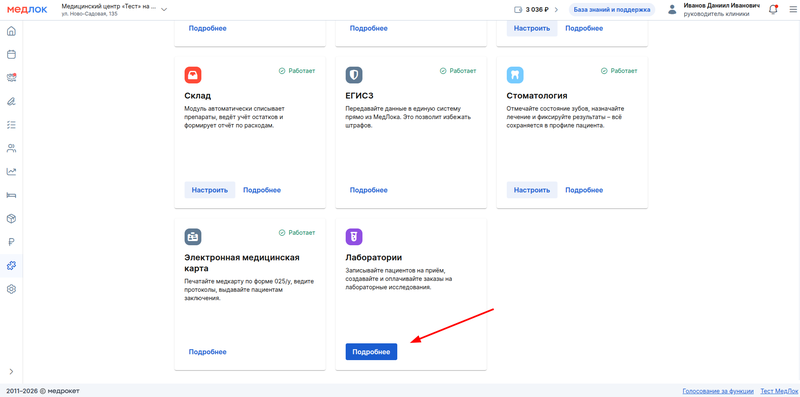Open Подробнее in the Склад card
This screenshot has width=800, height=397.
262,190
